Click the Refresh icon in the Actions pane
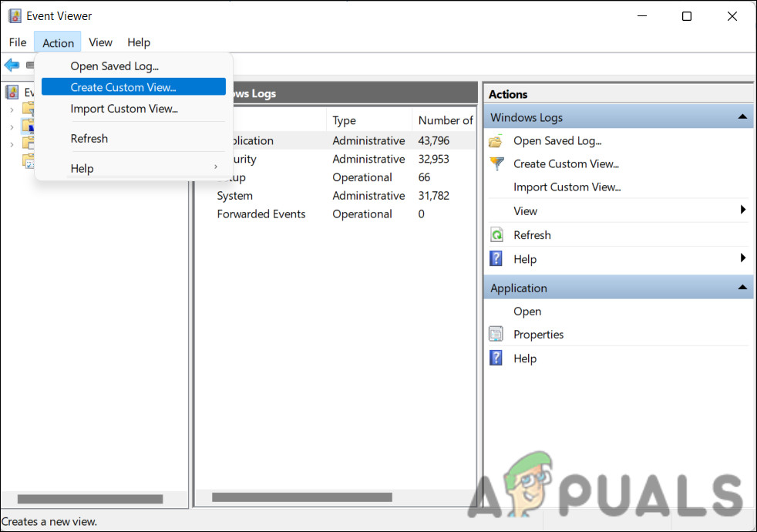757x532 pixels. point(496,234)
